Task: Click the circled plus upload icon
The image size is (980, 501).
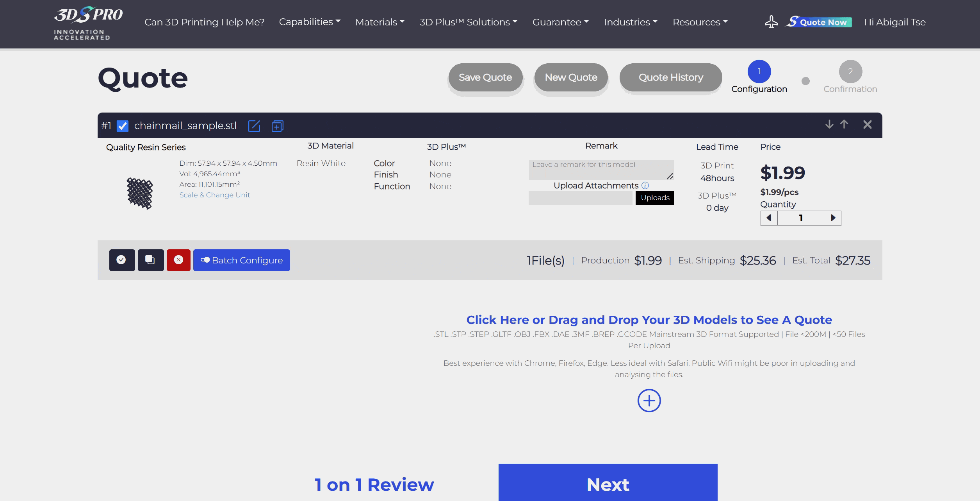Action: pos(649,401)
